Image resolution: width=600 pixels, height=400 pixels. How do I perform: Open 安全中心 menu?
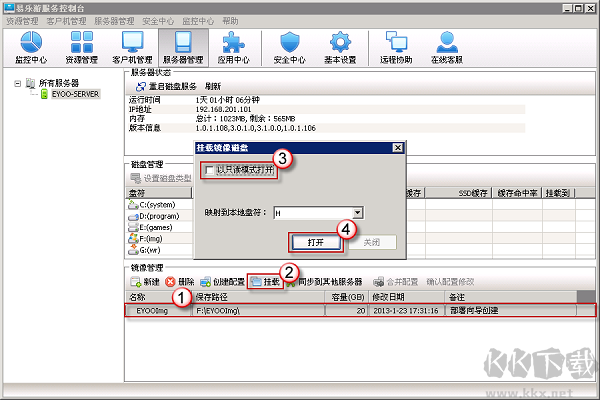(x=158, y=21)
